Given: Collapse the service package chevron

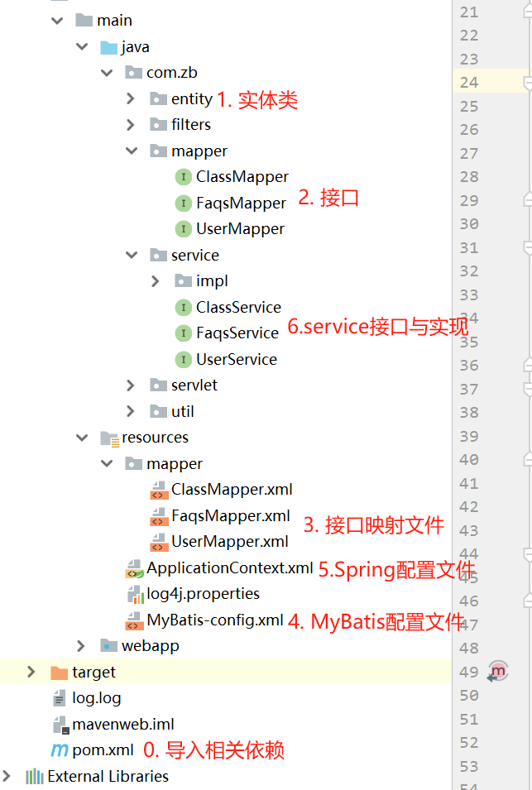Looking at the screenshot, I should coord(132,255).
